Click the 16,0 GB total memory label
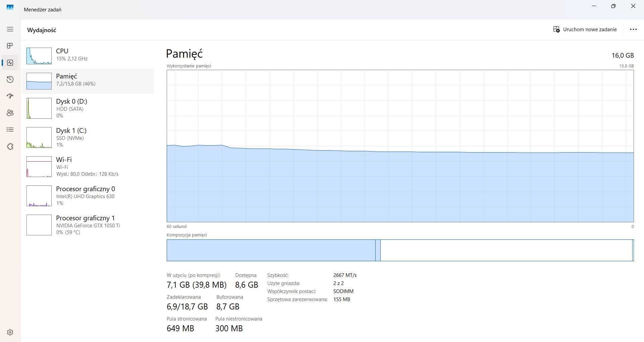644x342 pixels. pos(623,55)
